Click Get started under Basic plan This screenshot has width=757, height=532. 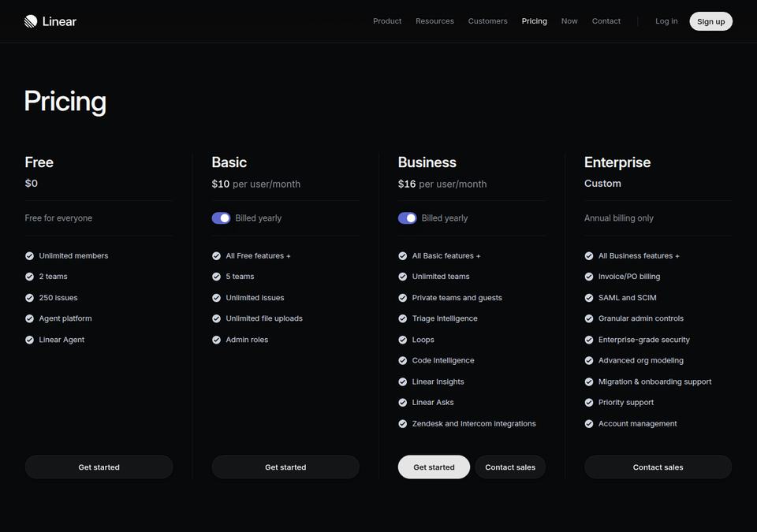pos(285,467)
